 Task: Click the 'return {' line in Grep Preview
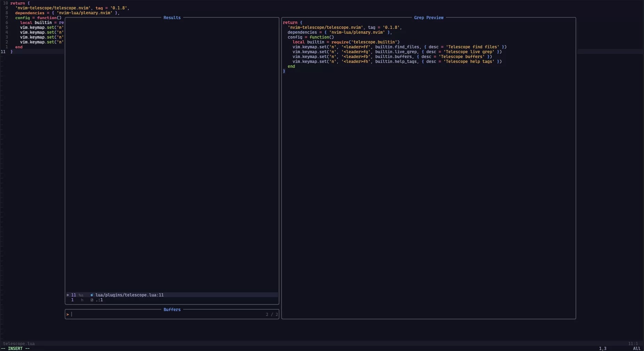[x=292, y=23]
